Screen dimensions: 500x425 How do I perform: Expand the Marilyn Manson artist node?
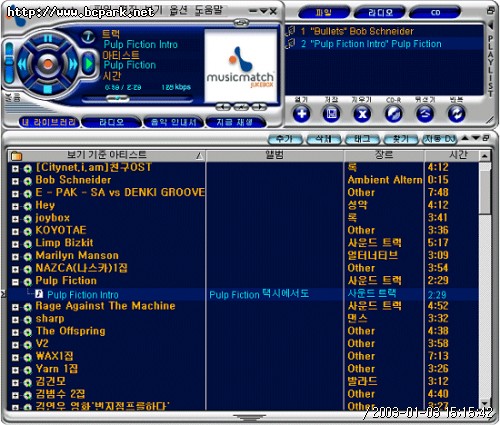click(x=15, y=257)
